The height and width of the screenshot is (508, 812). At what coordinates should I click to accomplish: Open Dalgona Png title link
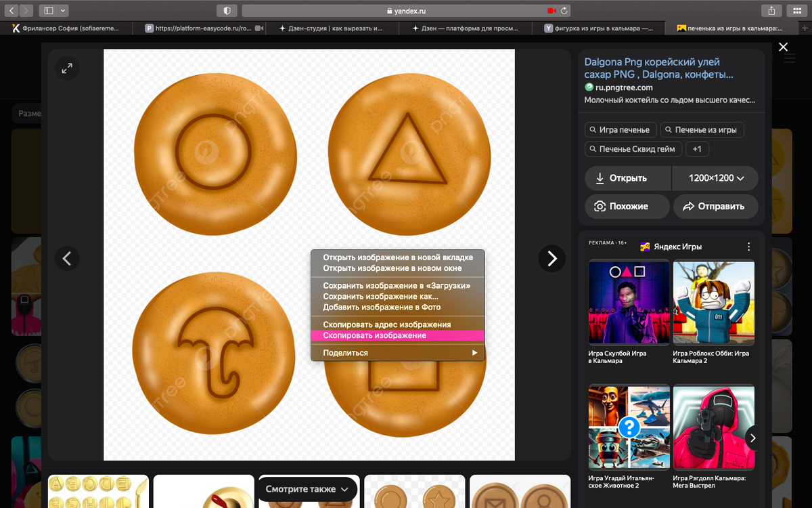click(659, 68)
